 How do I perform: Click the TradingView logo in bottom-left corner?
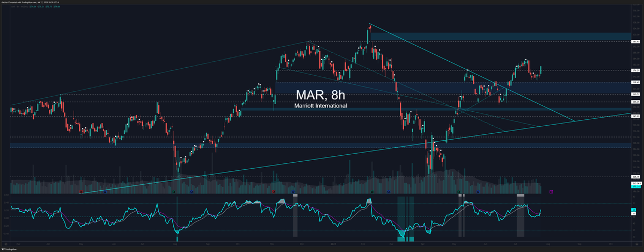(9, 249)
